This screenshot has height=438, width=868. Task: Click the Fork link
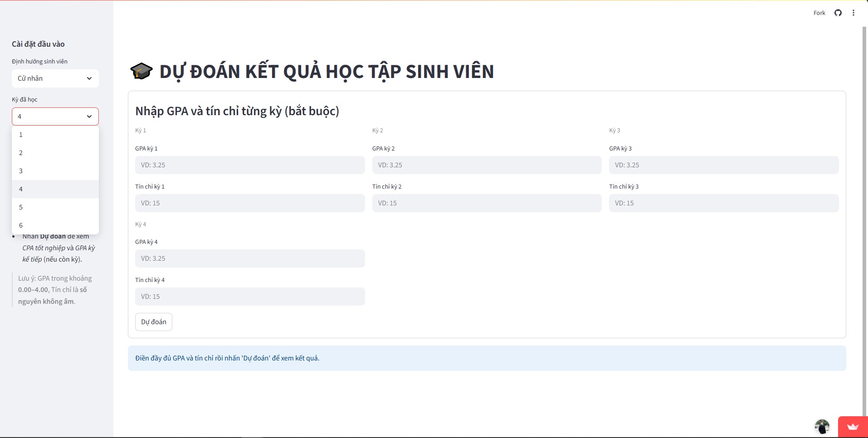819,13
